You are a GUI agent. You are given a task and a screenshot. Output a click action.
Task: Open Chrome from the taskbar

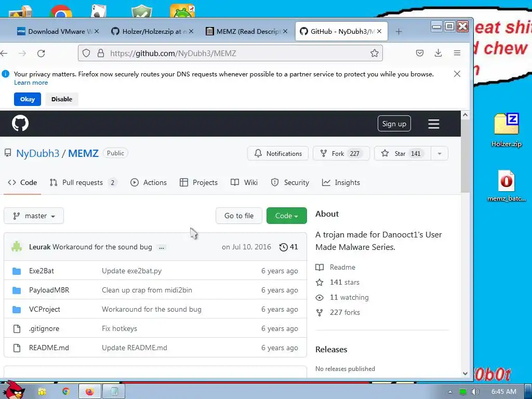pyautogui.click(x=65, y=392)
